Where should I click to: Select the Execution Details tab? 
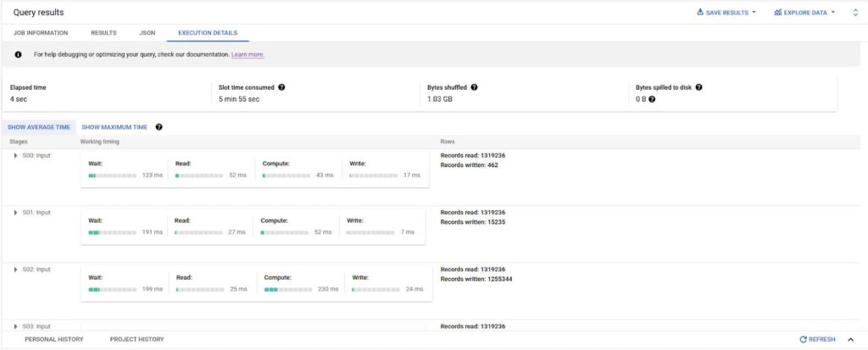tap(208, 33)
